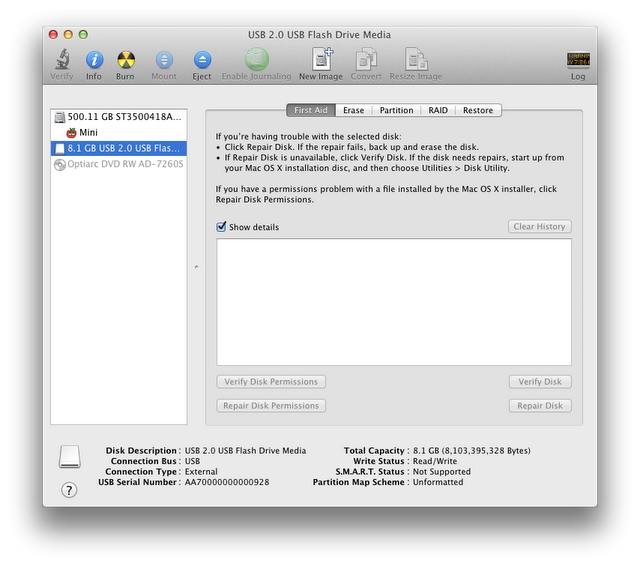Click the Verify Disk button

click(x=540, y=382)
